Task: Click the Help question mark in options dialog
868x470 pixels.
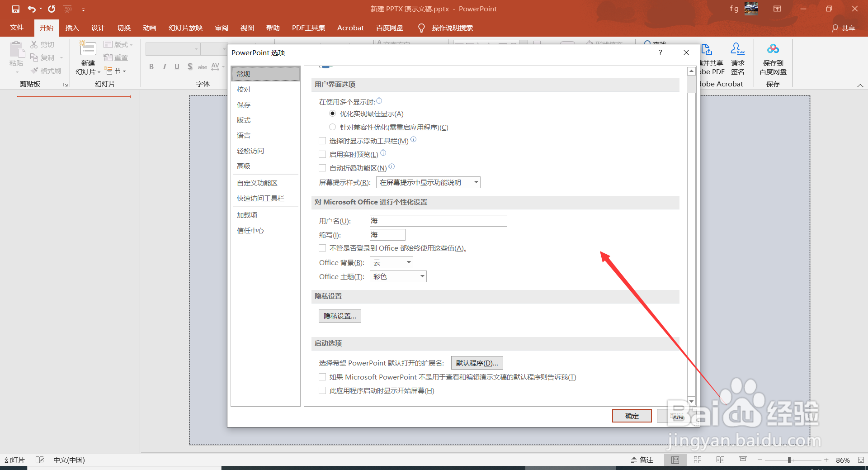Action: [x=660, y=52]
